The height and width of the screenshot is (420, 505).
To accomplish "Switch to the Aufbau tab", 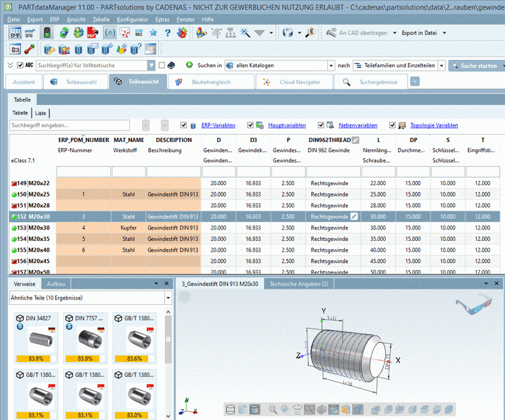I will (x=56, y=284).
